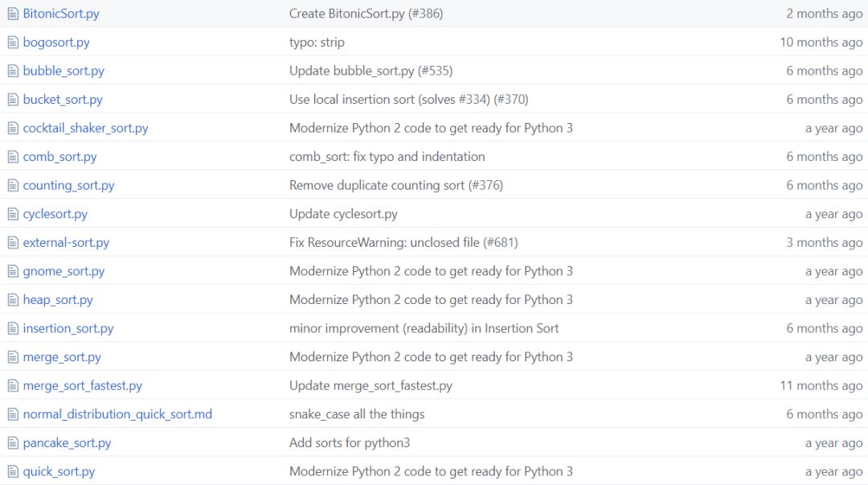
Task: View the 'typo: strip' commit
Action: [317, 42]
